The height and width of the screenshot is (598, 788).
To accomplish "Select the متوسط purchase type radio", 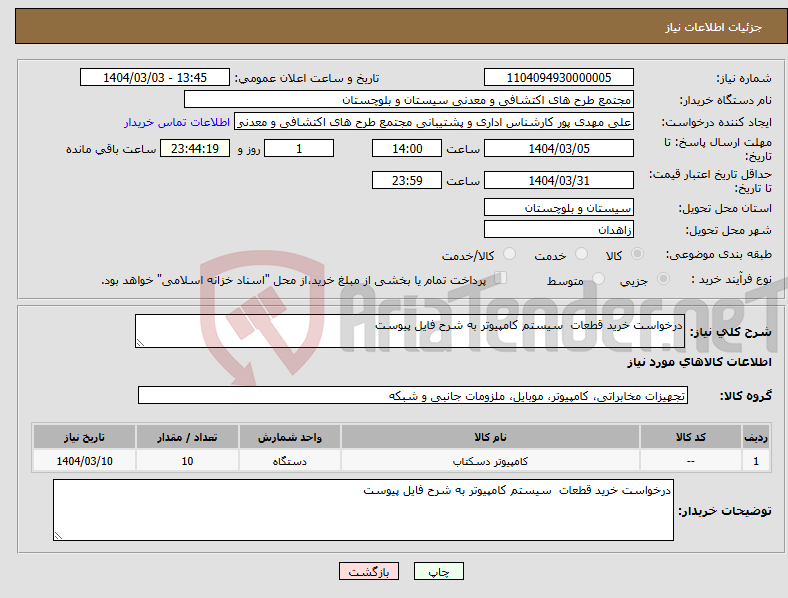I will [x=598, y=279].
